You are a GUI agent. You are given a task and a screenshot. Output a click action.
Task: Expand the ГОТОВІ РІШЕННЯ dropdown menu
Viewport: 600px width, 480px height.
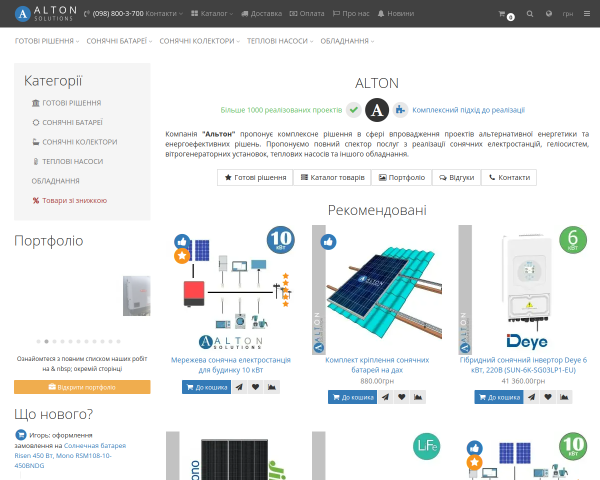(47, 41)
